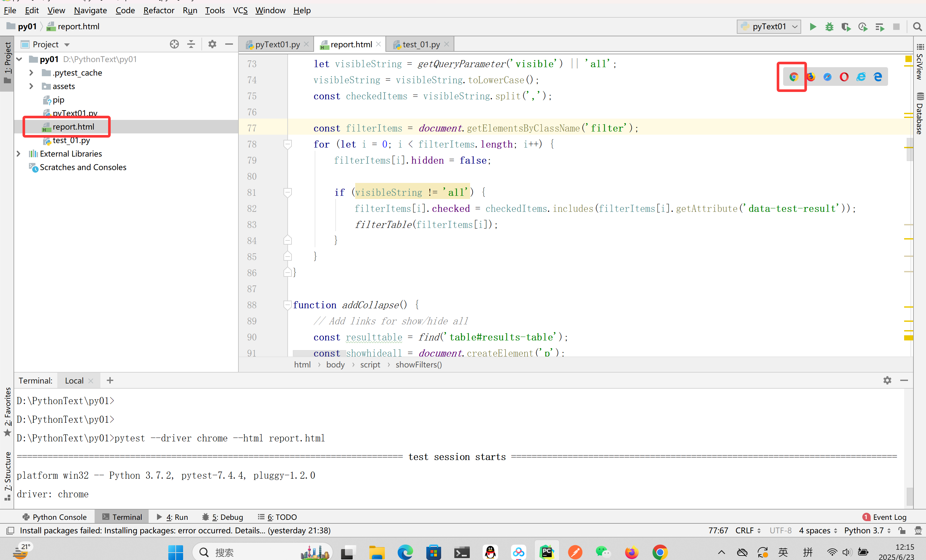Open the 6: TODO tool window
The image size is (926, 560).
277,517
